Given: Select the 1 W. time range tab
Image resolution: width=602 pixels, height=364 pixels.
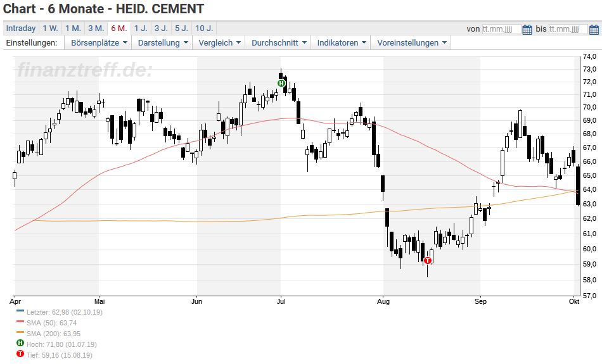Looking at the screenshot, I should [50, 28].
